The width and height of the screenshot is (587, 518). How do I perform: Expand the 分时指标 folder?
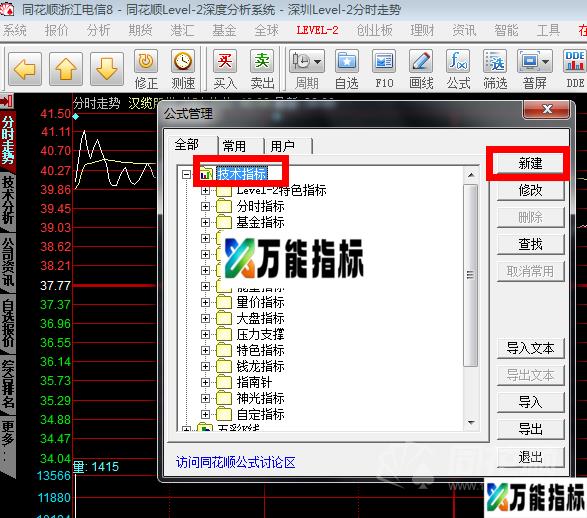click(x=205, y=206)
